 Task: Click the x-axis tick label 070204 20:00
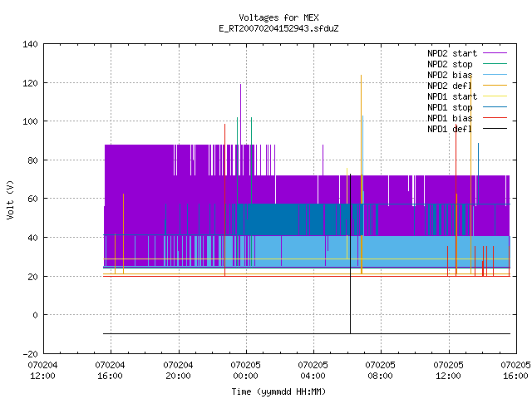[x=178, y=371]
